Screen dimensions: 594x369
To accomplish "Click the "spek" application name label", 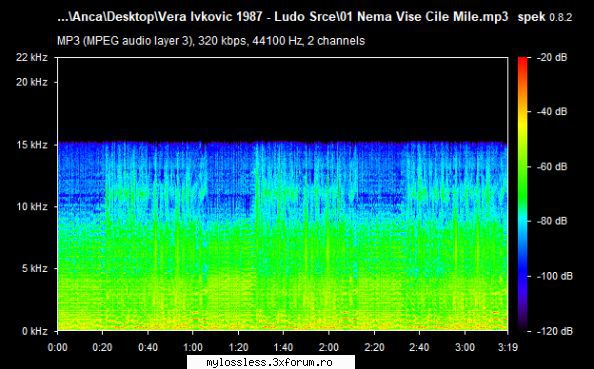I will pos(531,17).
